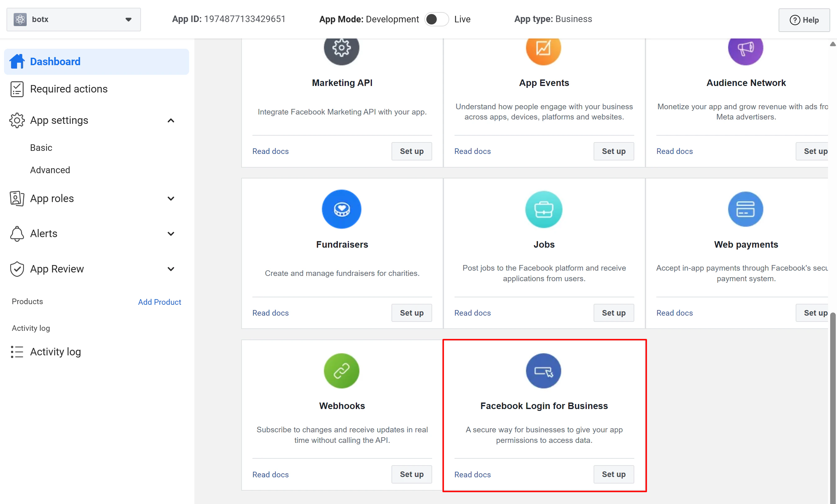Click the scrollbar up arrow
Viewport: 837px width, 504px height.
833,44
